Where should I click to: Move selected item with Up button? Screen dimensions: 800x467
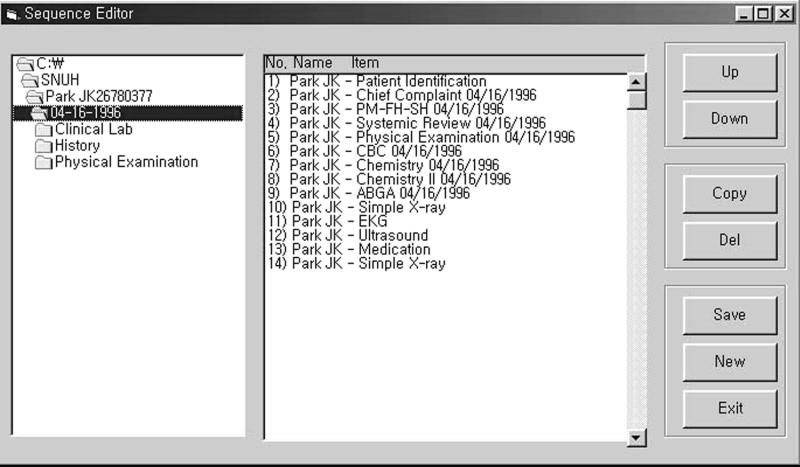coord(730,72)
